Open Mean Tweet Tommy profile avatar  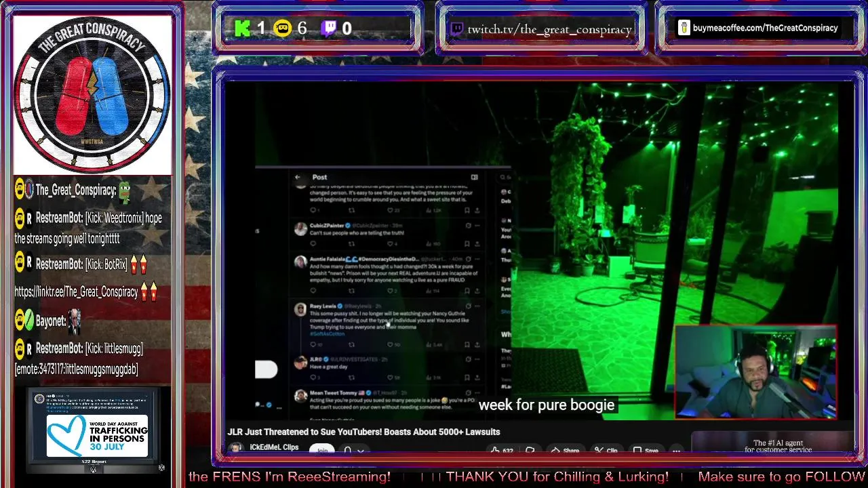click(300, 396)
